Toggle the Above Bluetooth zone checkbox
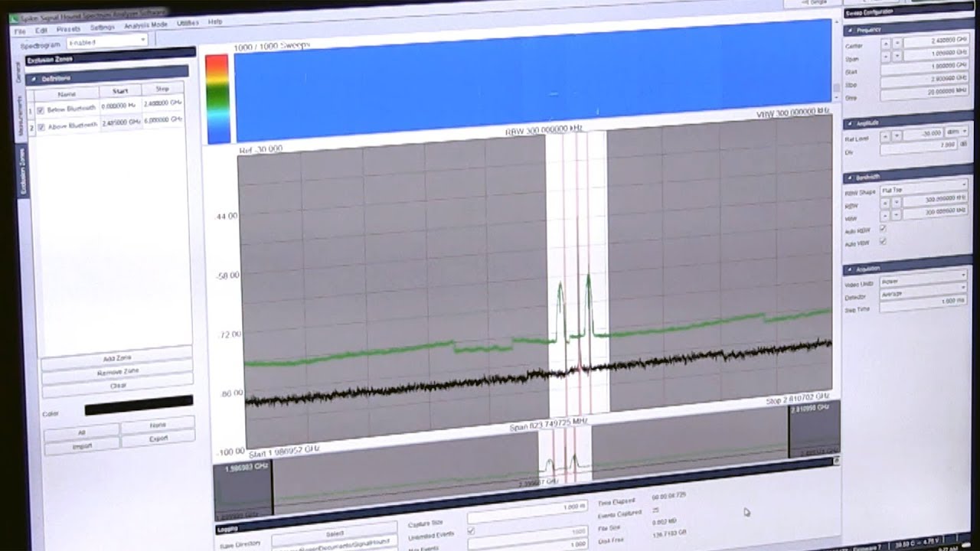980x551 pixels. [41, 126]
